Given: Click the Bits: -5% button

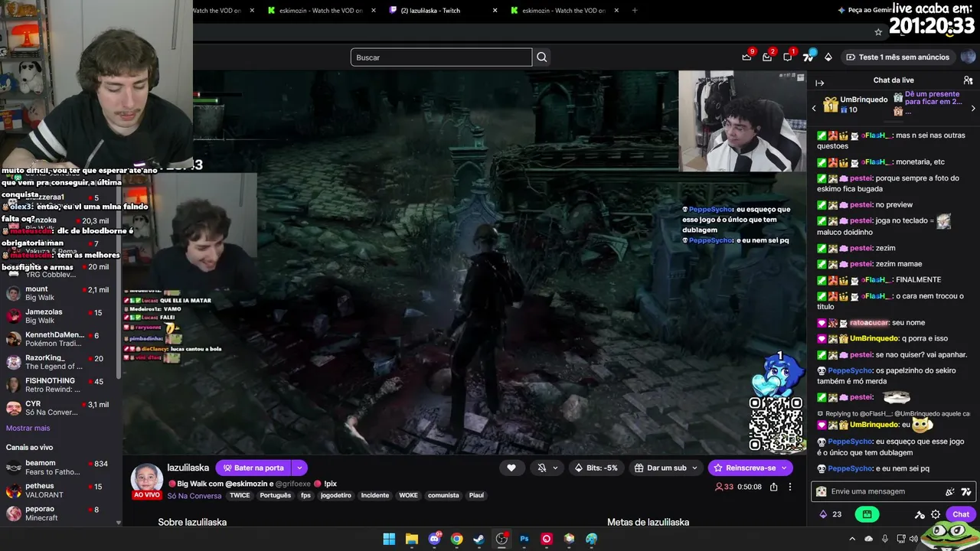Looking at the screenshot, I should [596, 468].
